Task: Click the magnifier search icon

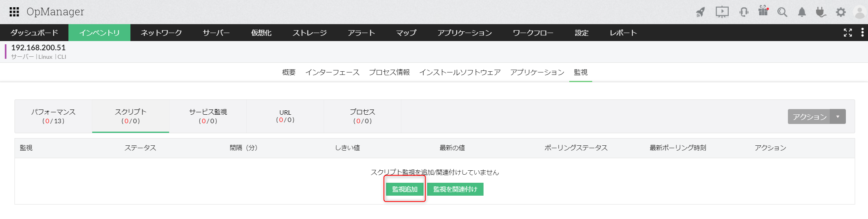Action: point(782,12)
